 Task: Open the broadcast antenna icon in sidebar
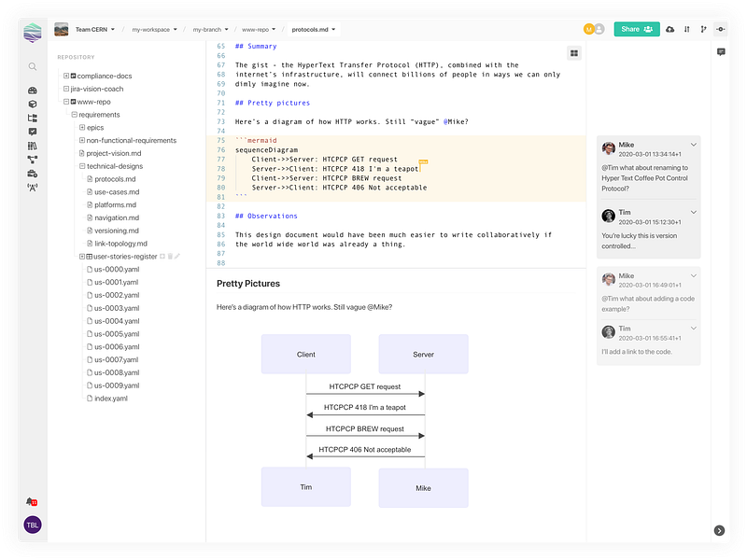pyautogui.click(x=33, y=188)
